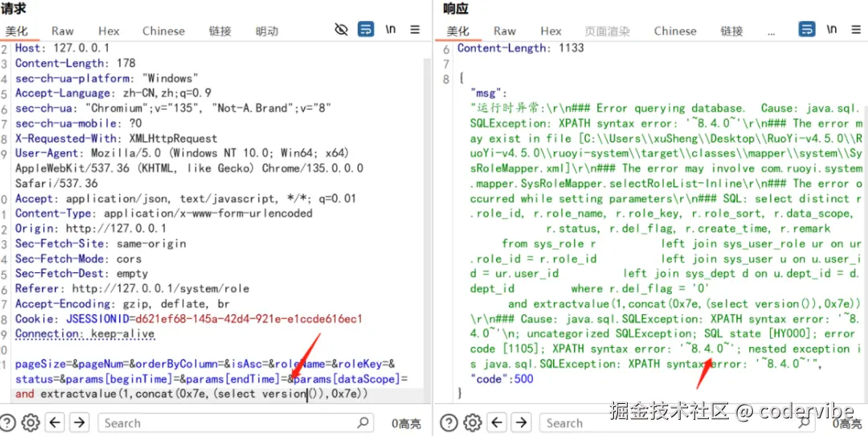Viewport: 868px width, 436px height.
Task: Click the Origin header line
Action: pos(91,229)
